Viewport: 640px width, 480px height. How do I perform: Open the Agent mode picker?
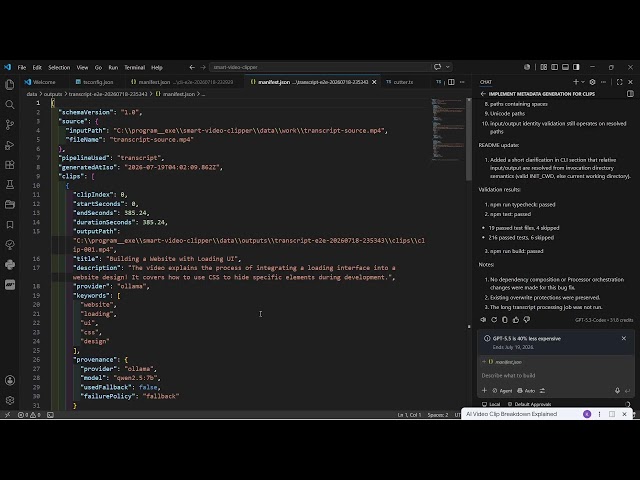502,391
